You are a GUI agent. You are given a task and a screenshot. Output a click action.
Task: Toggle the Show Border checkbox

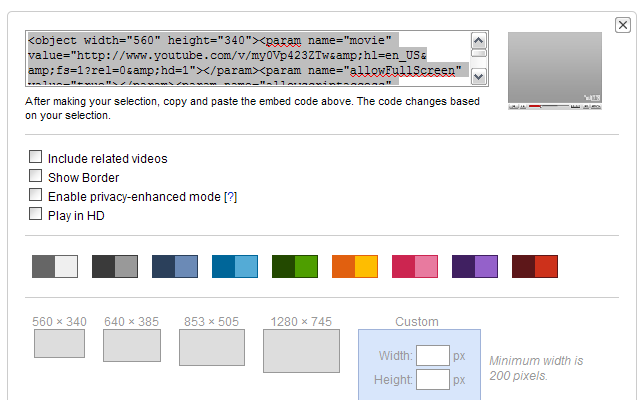click(36, 176)
